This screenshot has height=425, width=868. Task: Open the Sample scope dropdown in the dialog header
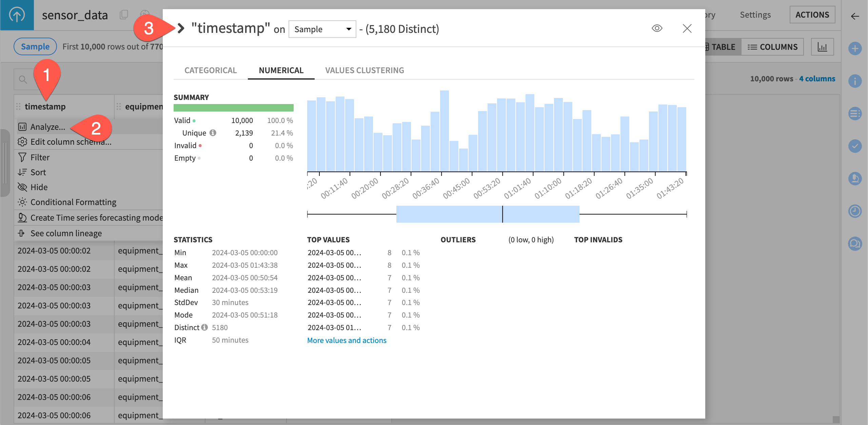(x=322, y=29)
